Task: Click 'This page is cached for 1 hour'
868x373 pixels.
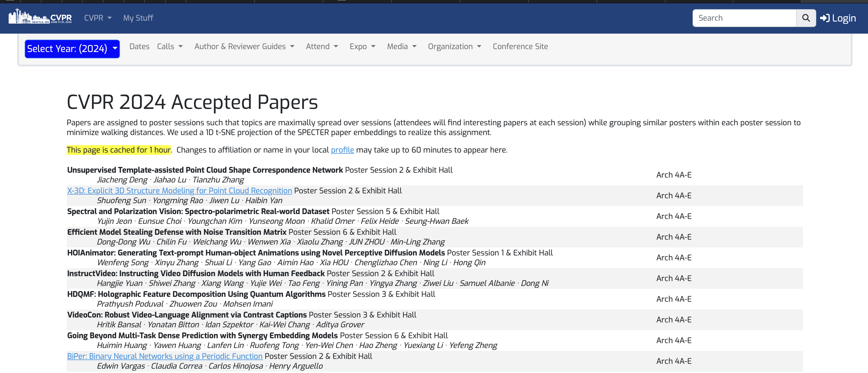Action: (x=118, y=150)
